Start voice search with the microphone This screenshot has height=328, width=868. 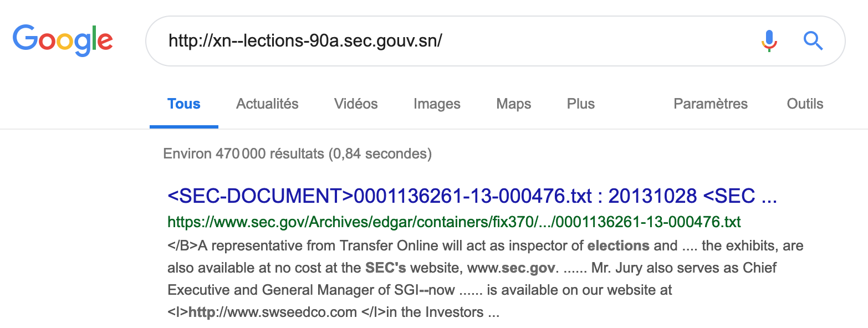tap(769, 40)
